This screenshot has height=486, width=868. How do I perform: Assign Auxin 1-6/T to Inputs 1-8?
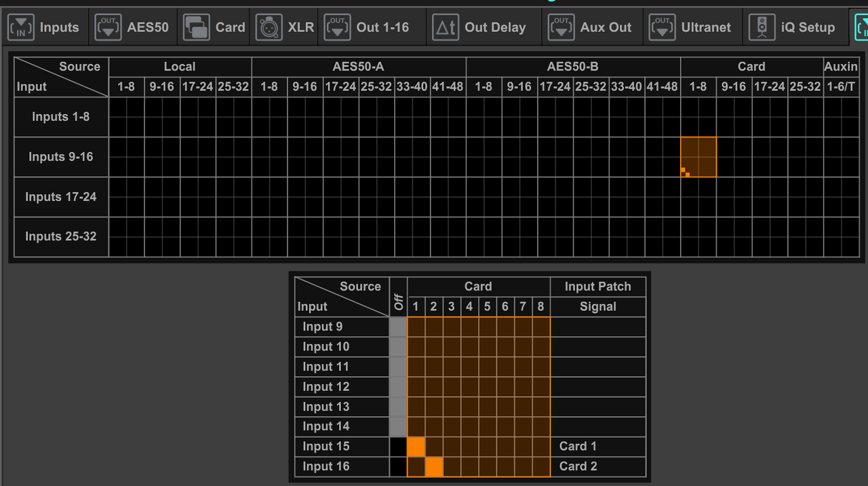tap(842, 117)
